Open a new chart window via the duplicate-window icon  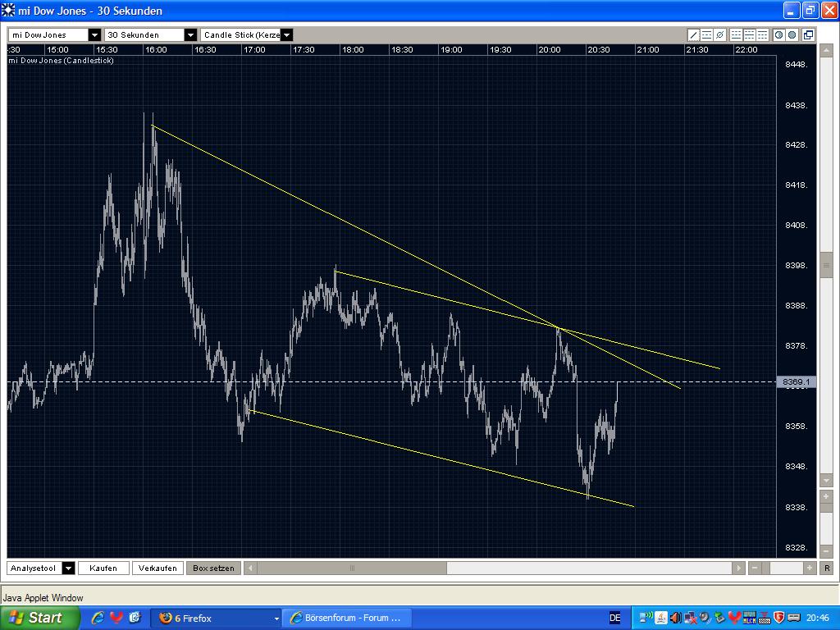click(x=807, y=34)
